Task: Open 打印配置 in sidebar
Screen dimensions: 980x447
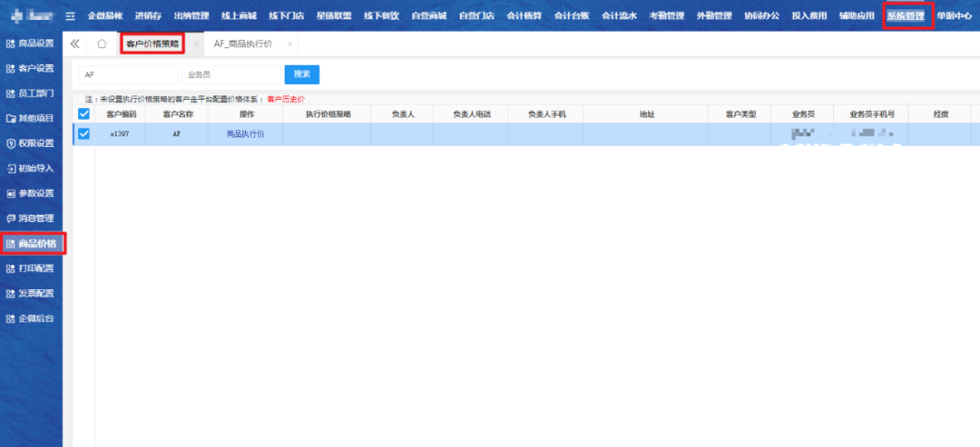Action: click(x=31, y=268)
